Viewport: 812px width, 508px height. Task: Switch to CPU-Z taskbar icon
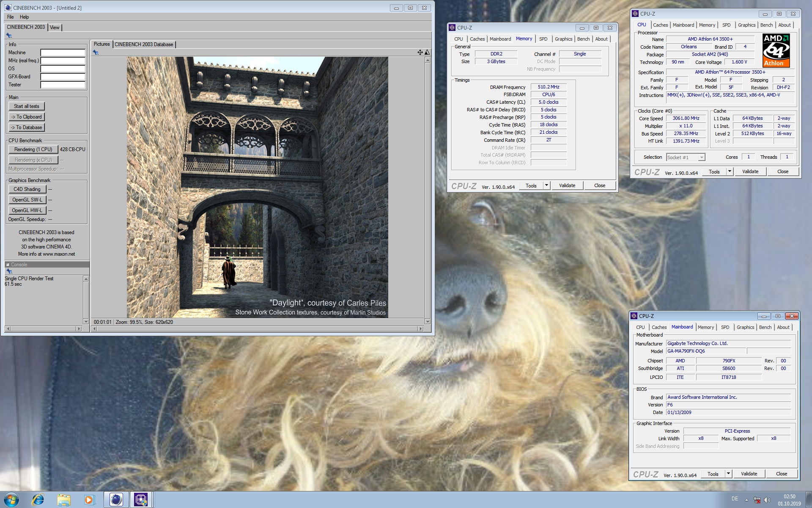click(141, 500)
